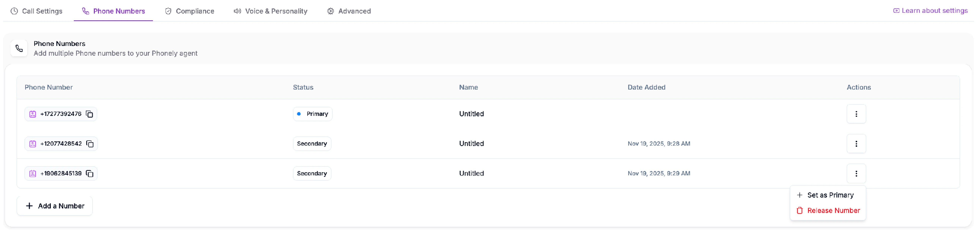Select Set as Primary in the menu
This screenshot has width=980, height=231.
828,195
